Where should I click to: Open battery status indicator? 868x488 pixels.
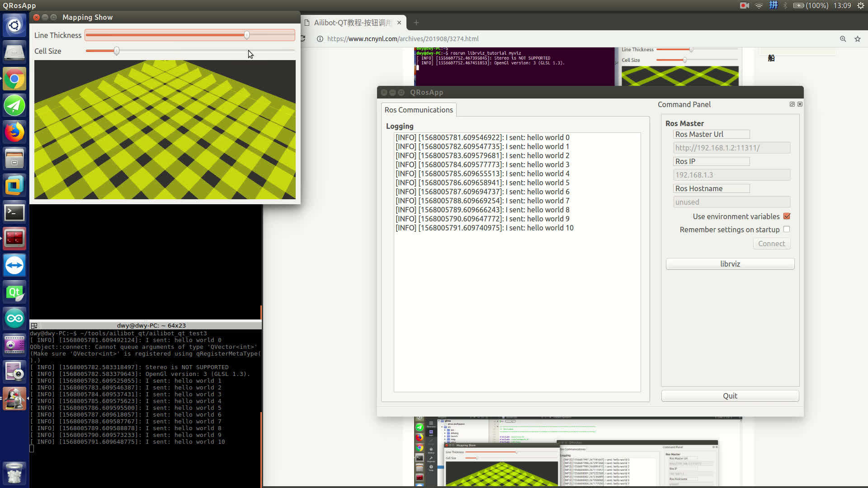[x=811, y=5]
